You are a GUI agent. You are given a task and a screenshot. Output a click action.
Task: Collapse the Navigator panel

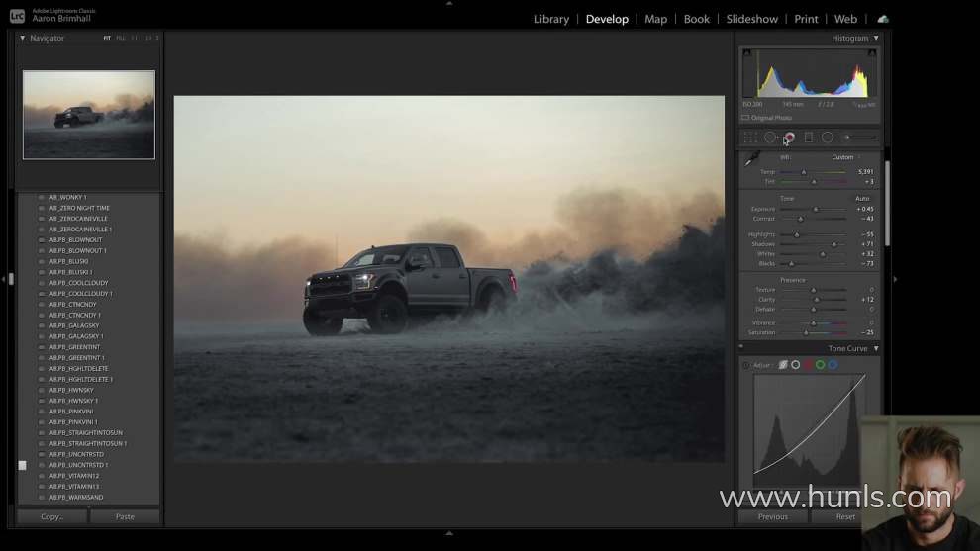pos(23,39)
